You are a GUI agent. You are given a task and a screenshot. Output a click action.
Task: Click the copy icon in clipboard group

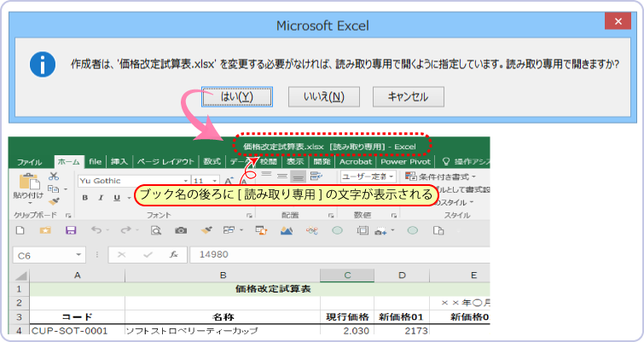coord(54,188)
